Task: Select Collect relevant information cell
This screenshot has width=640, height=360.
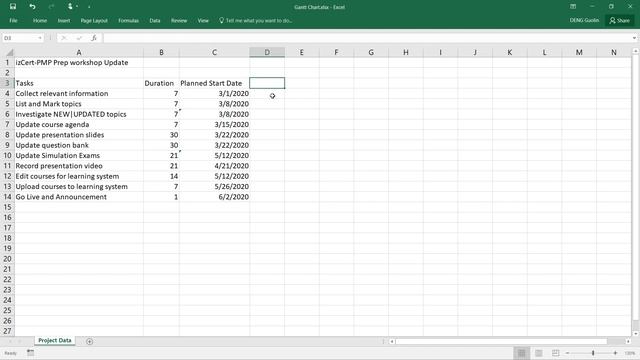Action: [x=79, y=93]
